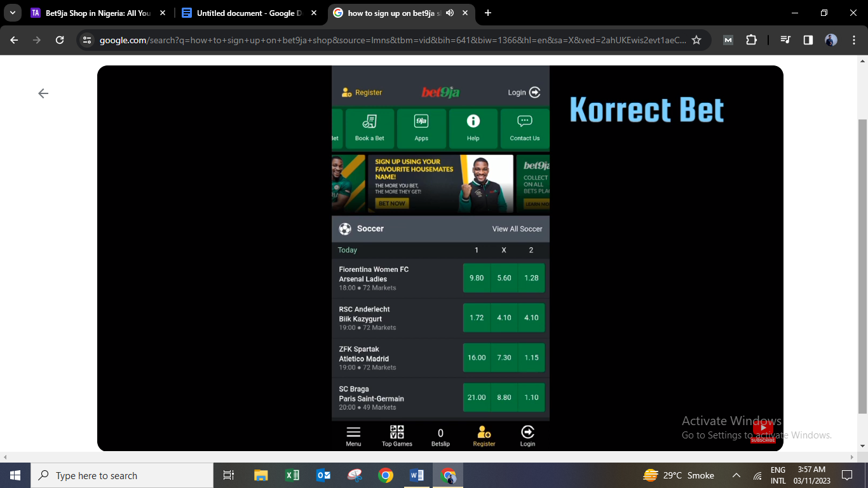Click the M extension icon in the toolbar
868x488 pixels.
pos(728,40)
